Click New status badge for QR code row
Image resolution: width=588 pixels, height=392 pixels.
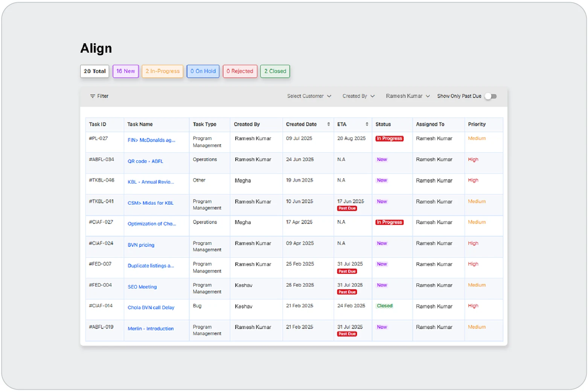[x=382, y=160]
